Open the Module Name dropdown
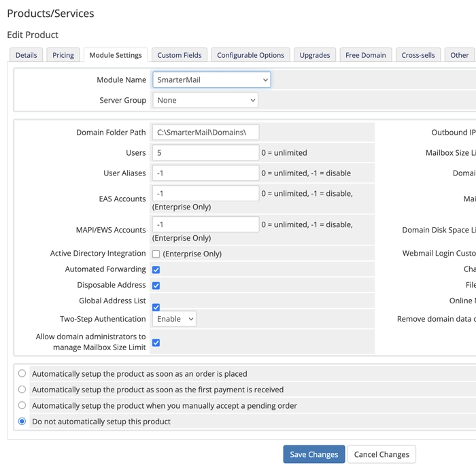Screen dimensions: 476x476 click(211, 80)
